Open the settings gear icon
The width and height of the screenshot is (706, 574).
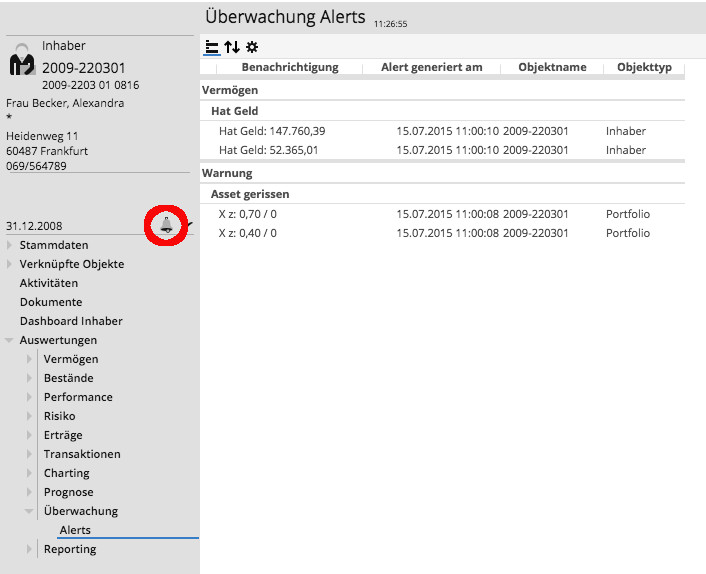252,47
